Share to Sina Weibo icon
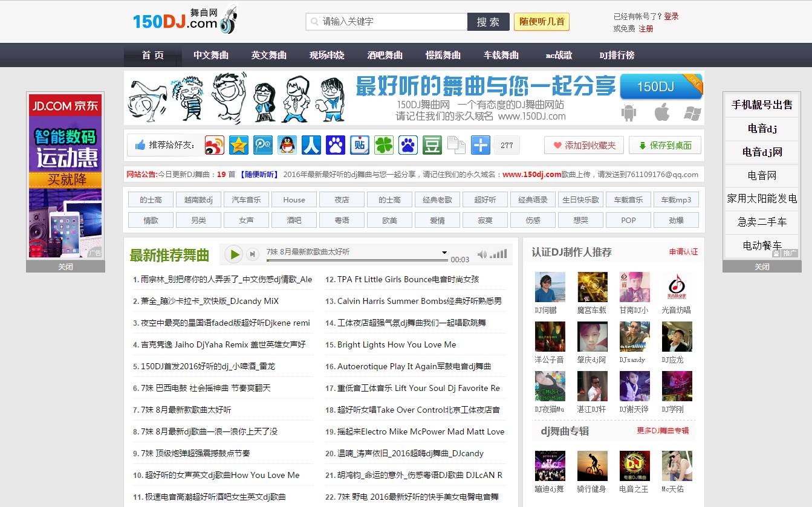 coord(215,145)
